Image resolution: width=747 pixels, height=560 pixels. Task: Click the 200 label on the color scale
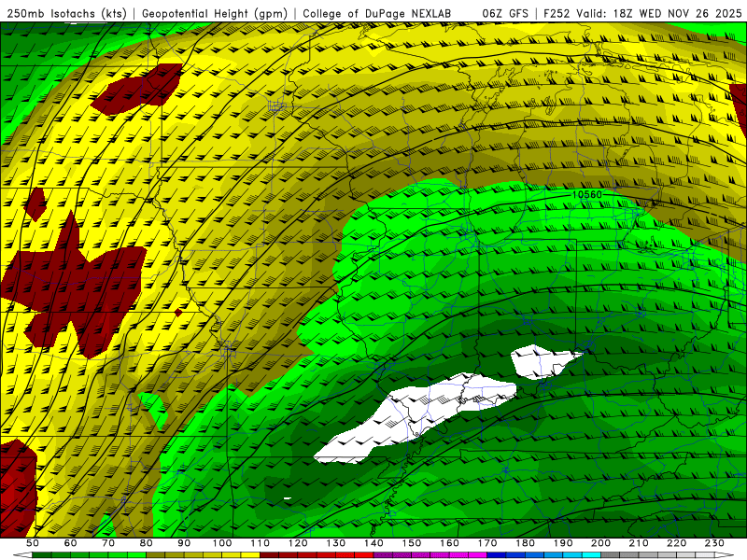pos(601,543)
